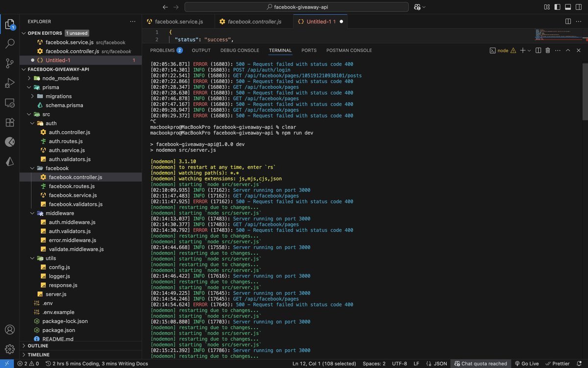Maximize panel size with chevron up
The image size is (588, 368).
(568, 50)
